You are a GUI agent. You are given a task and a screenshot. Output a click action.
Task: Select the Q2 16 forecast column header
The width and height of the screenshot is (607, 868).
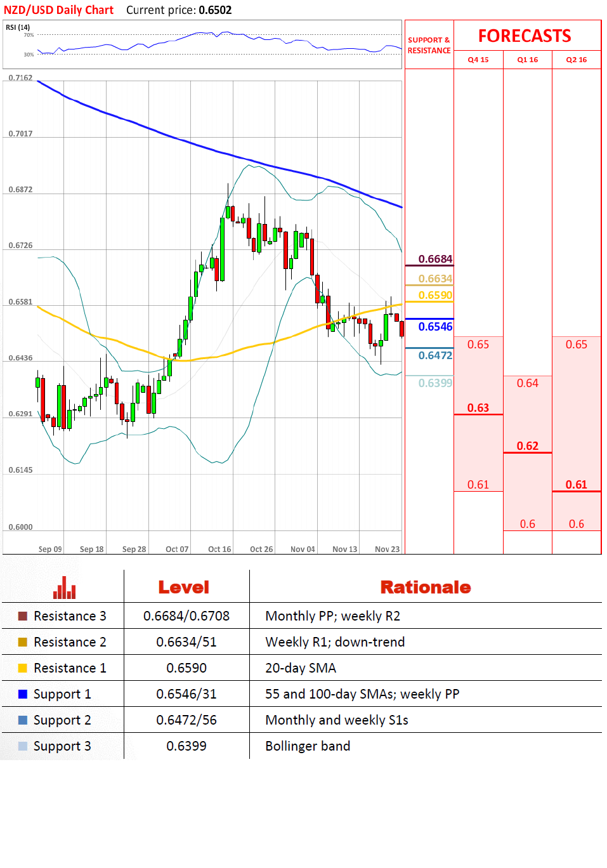[x=577, y=60]
